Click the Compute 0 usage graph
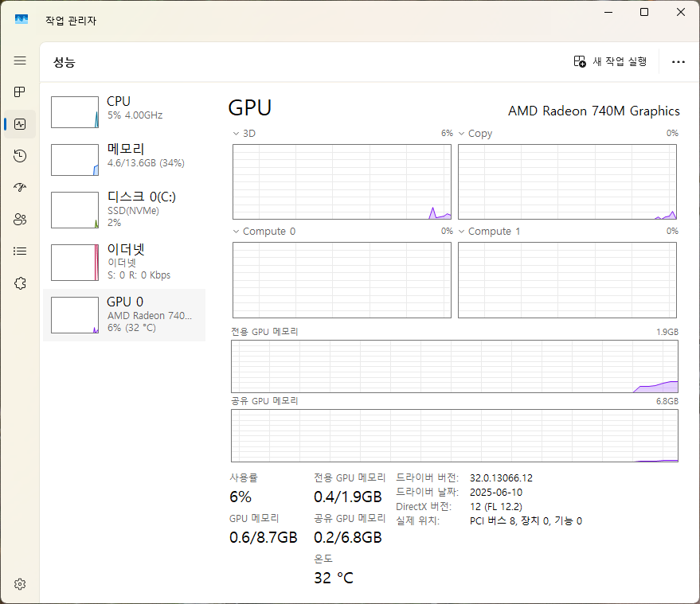Viewport: 700px width, 604px height. pos(342,280)
